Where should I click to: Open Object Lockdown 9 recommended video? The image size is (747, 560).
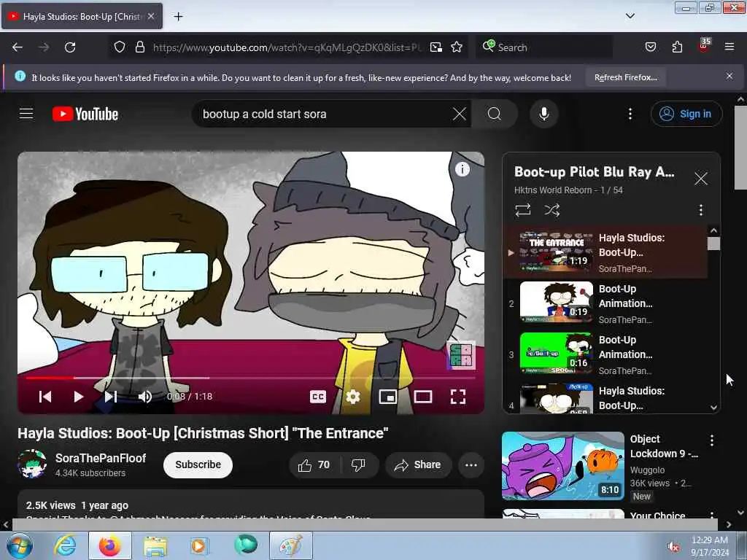click(562, 466)
